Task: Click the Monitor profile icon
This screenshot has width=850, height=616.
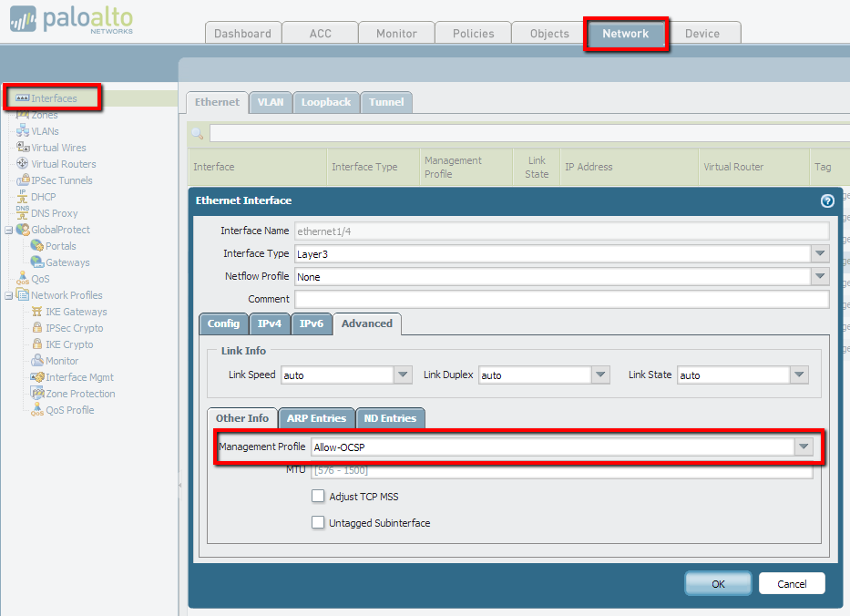Action: (36, 360)
